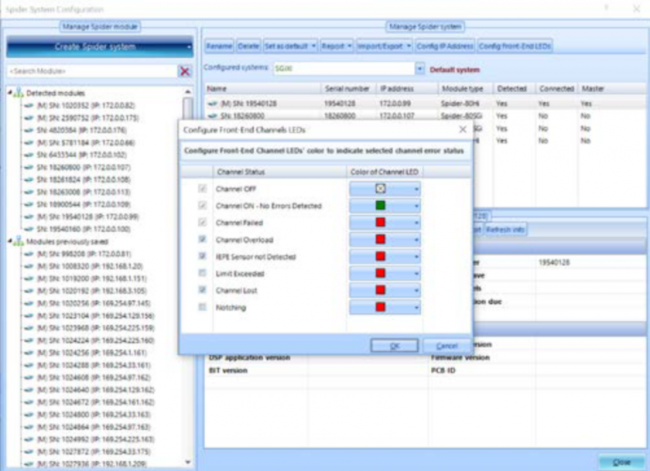Viewport: 650px width, 471px height.
Task: Click module icon for SN: 1020352
Action: (x=27, y=102)
